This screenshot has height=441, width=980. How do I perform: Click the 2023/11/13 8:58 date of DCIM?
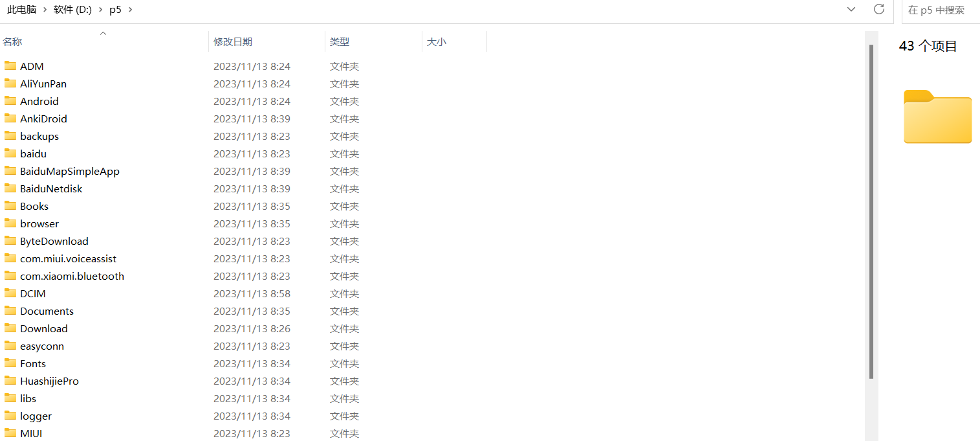tap(252, 293)
